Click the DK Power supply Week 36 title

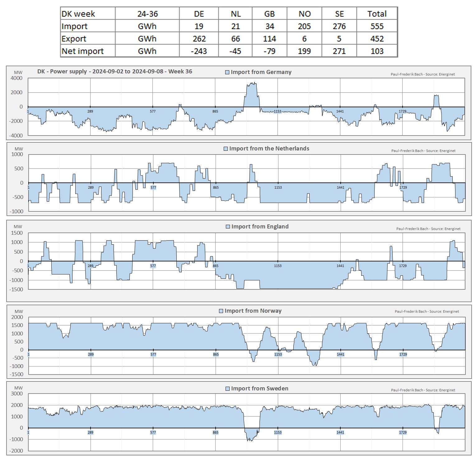pyautogui.click(x=114, y=71)
